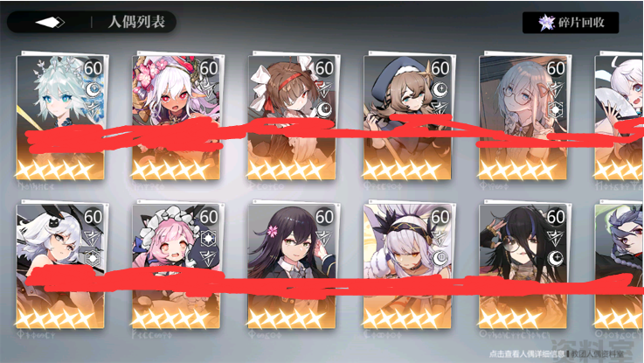This screenshot has width=644, height=363.
Task: Select the teal-haired doll card with crystal crown
Action: tap(61, 117)
